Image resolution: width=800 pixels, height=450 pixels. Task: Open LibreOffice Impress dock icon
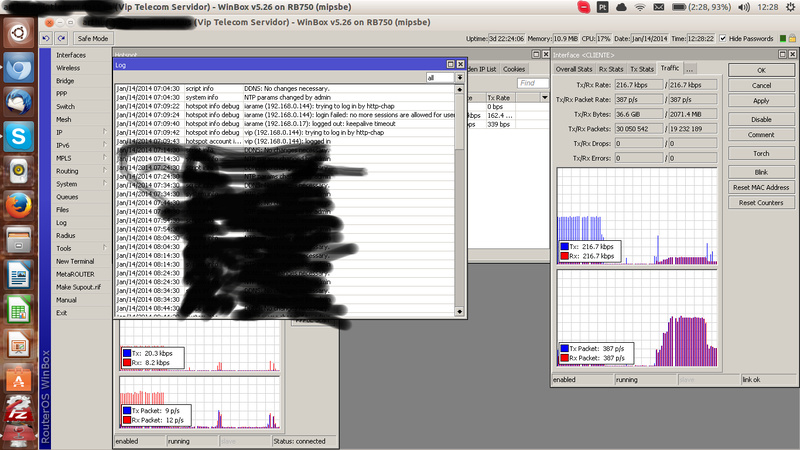[18, 344]
